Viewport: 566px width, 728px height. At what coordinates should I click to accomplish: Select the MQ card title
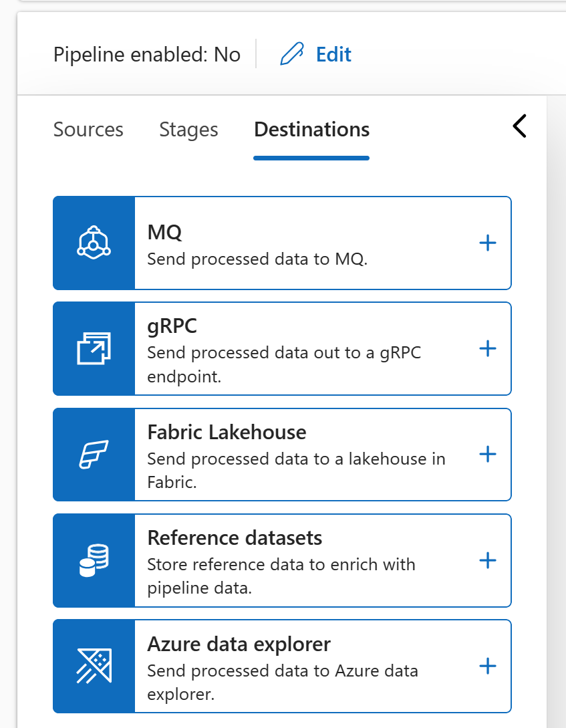[x=164, y=232]
